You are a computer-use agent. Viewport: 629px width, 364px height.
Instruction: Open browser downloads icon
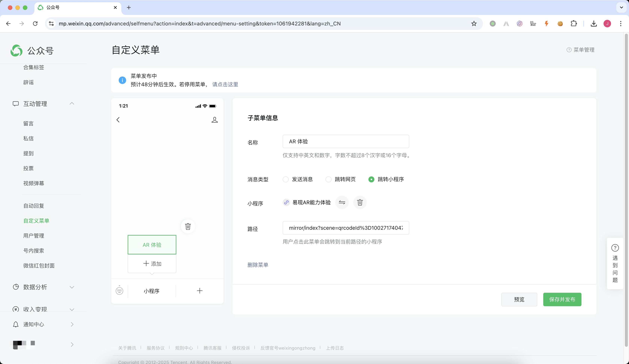[594, 23]
